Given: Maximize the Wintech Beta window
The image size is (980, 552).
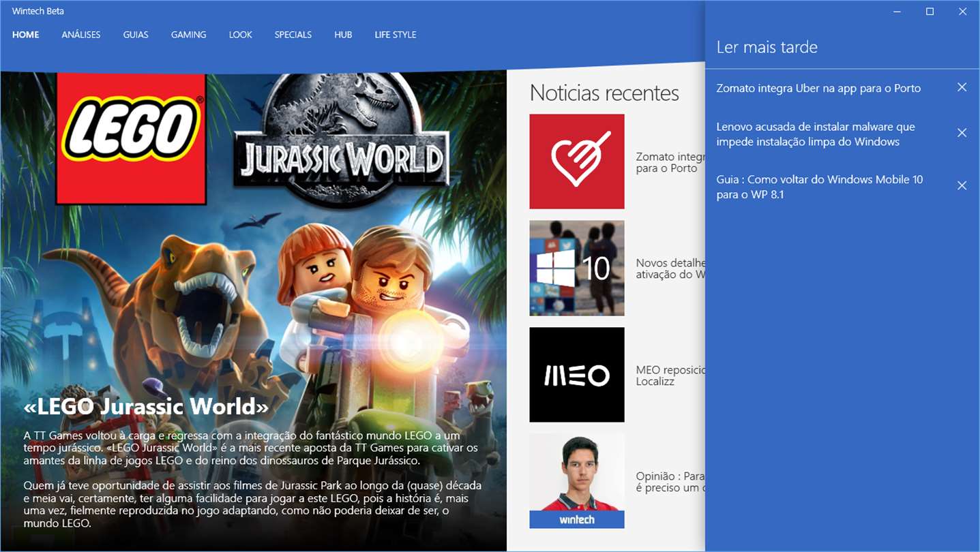Looking at the screenshot, I should [930, 12].
